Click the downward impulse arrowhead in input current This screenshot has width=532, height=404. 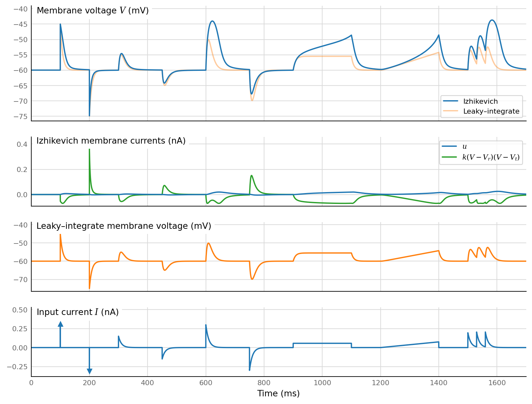(89, 371)
